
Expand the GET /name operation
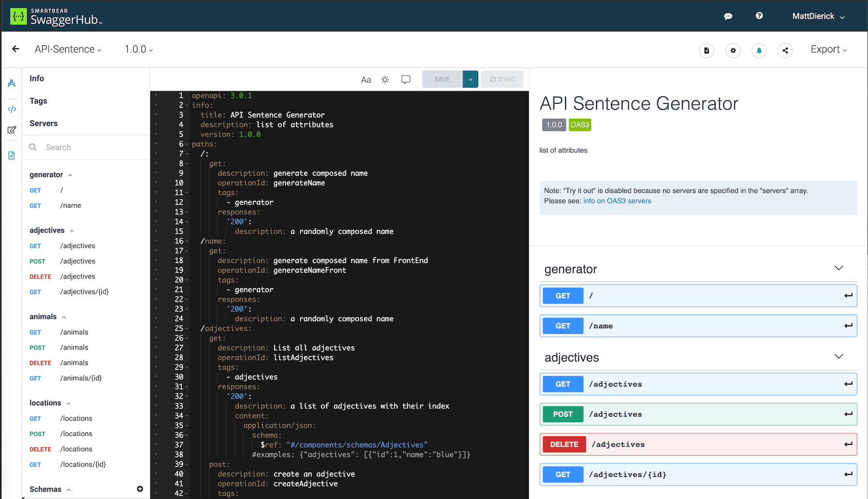698,326
